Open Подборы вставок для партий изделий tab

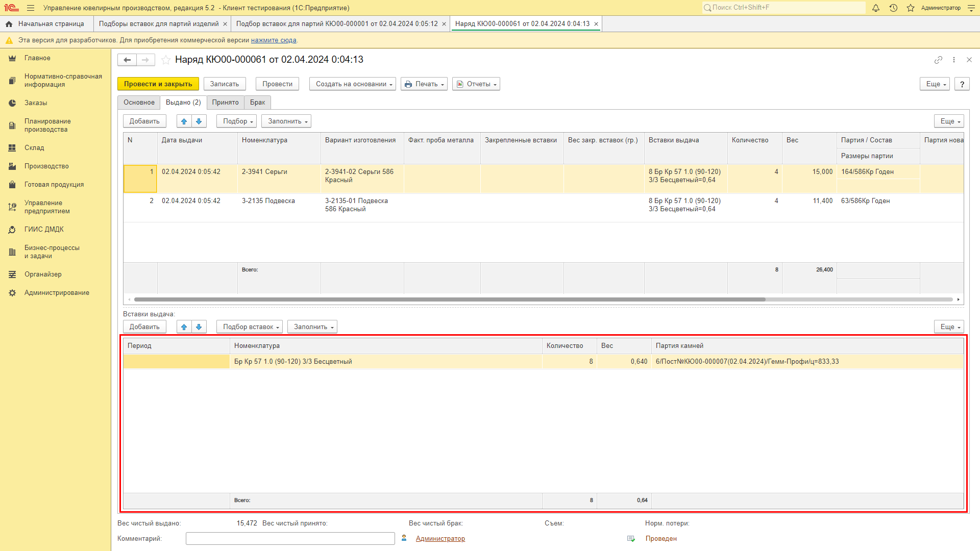pos(159,24)
